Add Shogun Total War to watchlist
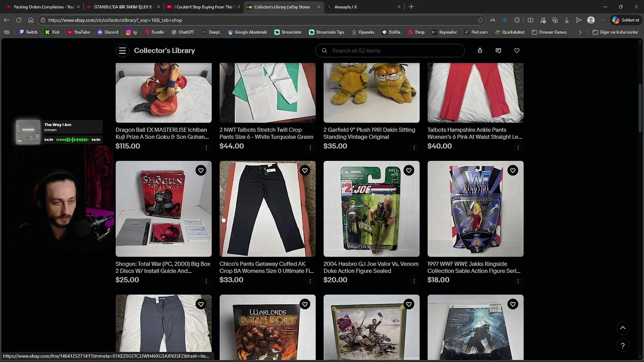 [201, 170]
